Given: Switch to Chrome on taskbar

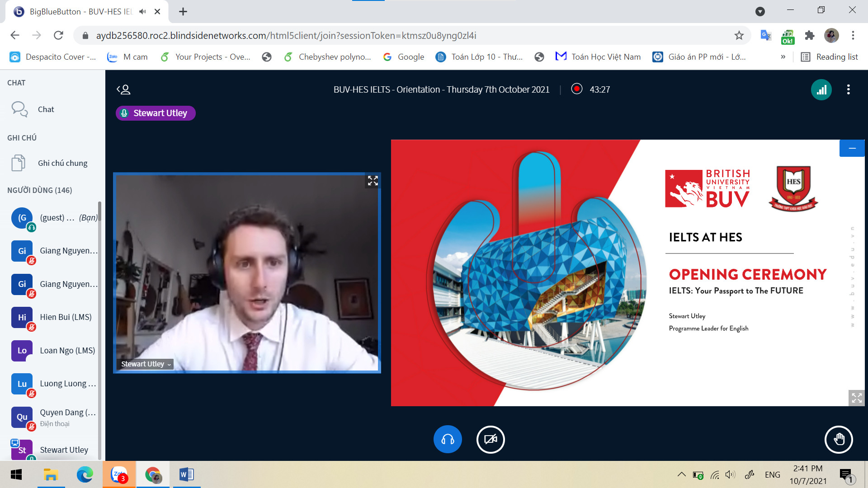Looking at the screenshot, I should click(x=153, y=474).
